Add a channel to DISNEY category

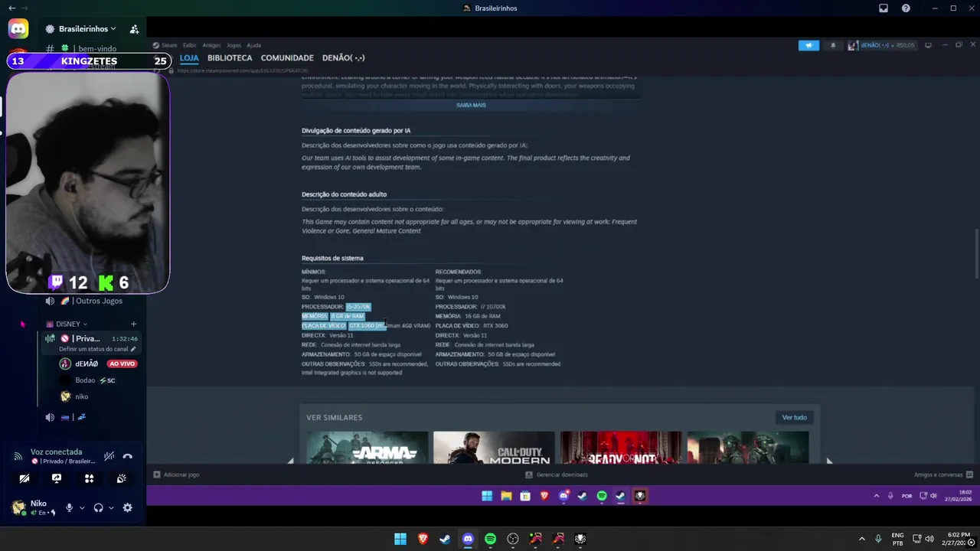(x=133, y=324)
